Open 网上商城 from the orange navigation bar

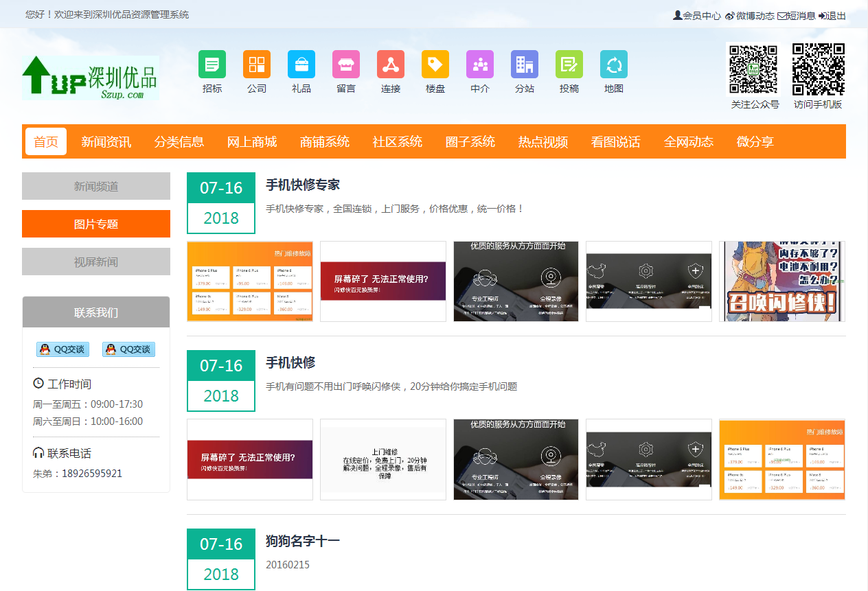pos(252,142)
